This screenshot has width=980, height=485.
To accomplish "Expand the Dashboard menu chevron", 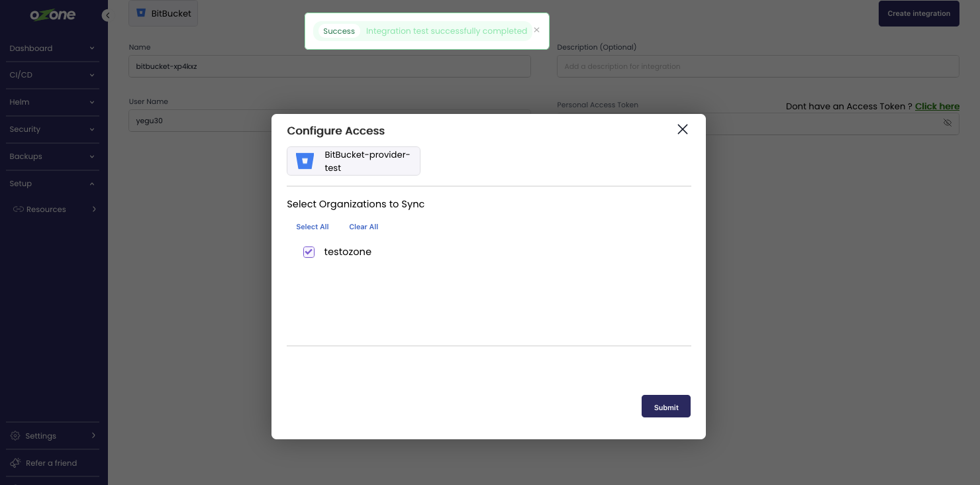I will (92, 48).
